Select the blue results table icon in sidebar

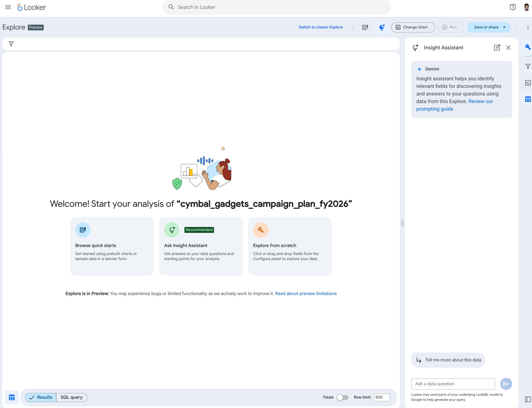pyautogui.click(x=528, y=99)
